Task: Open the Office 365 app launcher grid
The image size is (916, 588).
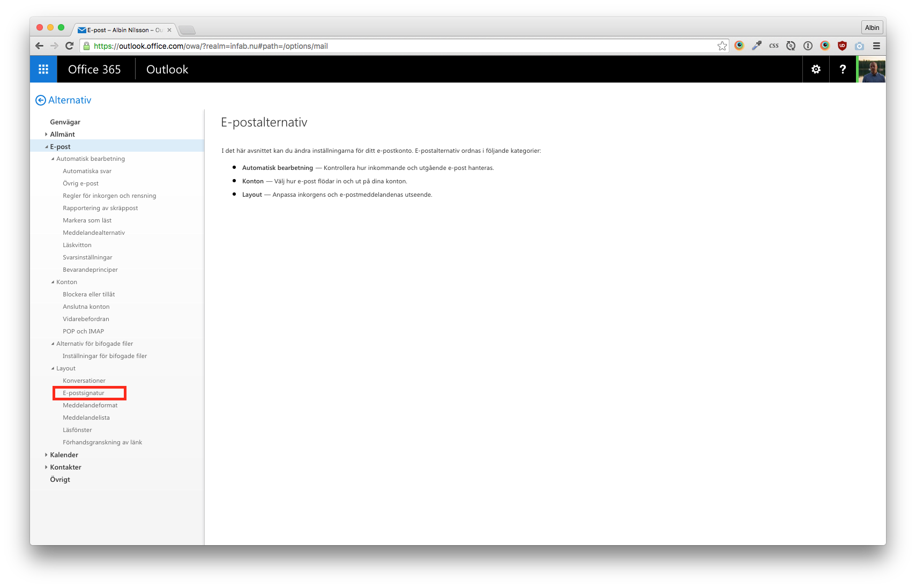Action: 43,69
